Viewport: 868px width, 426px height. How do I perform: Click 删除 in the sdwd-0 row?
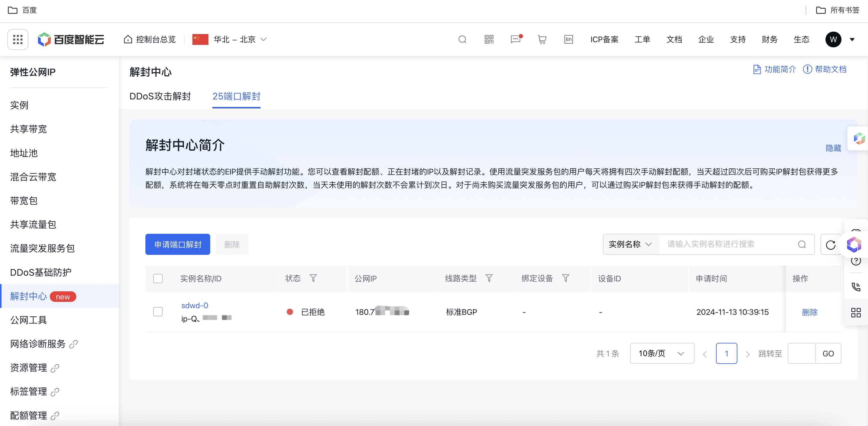[x=809, y=312]
